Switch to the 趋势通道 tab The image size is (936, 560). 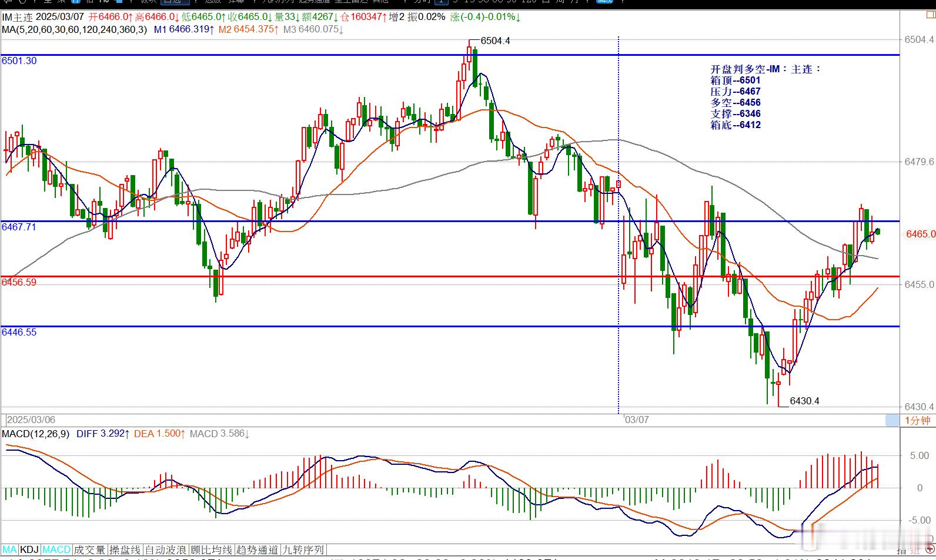(257, 550)
